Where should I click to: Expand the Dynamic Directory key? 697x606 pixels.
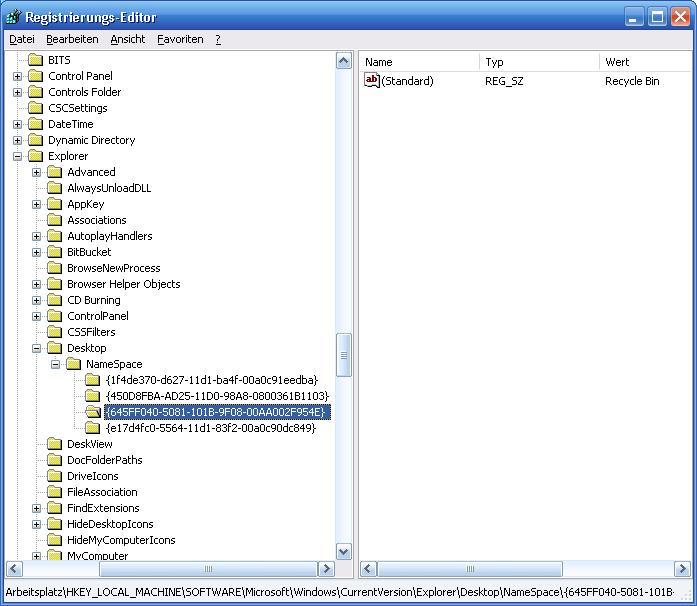pyautogui.click(x=17, y=140)
